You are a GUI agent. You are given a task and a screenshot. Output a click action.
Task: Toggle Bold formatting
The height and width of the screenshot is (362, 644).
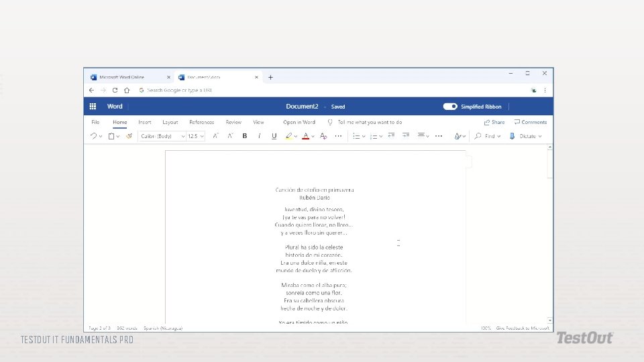tap(244, 136)
